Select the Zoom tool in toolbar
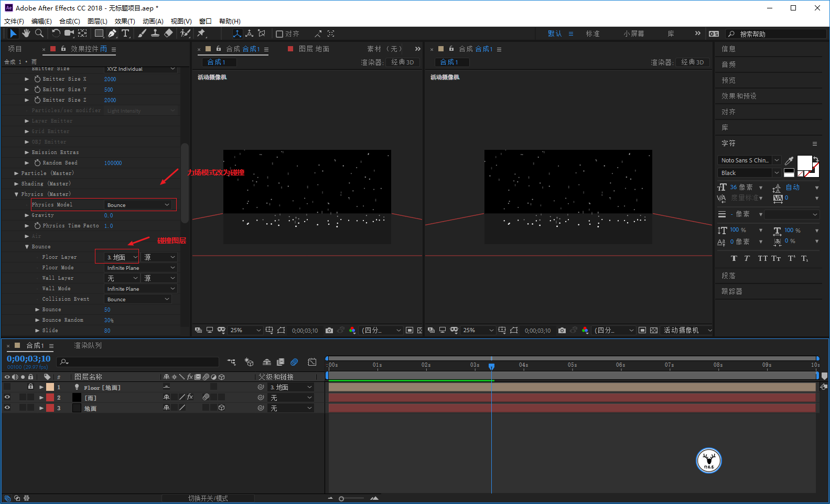This screenshot has height=504, width=830. [39, 34]
